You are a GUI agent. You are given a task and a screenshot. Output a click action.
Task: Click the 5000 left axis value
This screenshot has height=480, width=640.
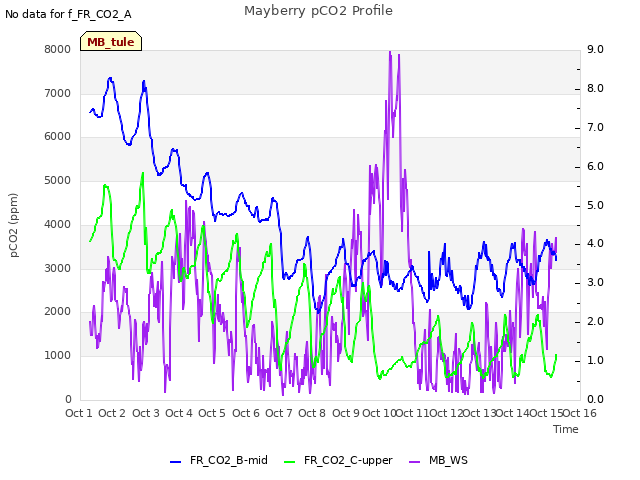tap(58, 181)
